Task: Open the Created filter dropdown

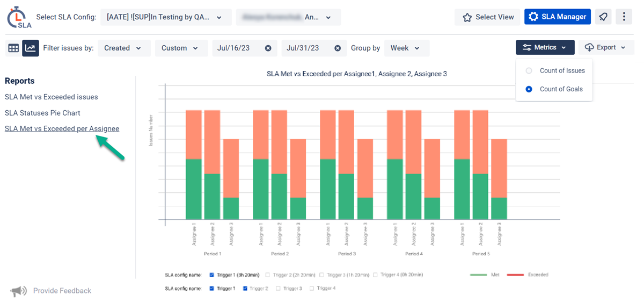Action: [123, 48]
